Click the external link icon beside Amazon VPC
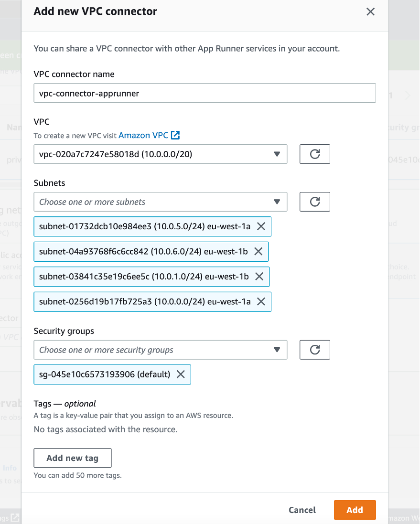 tap(175, 135)
